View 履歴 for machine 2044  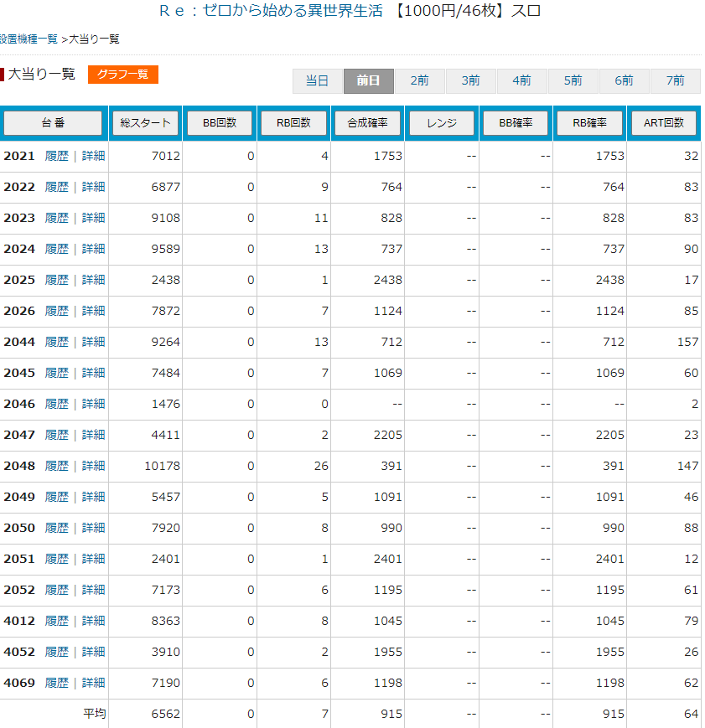click(56, 342)
